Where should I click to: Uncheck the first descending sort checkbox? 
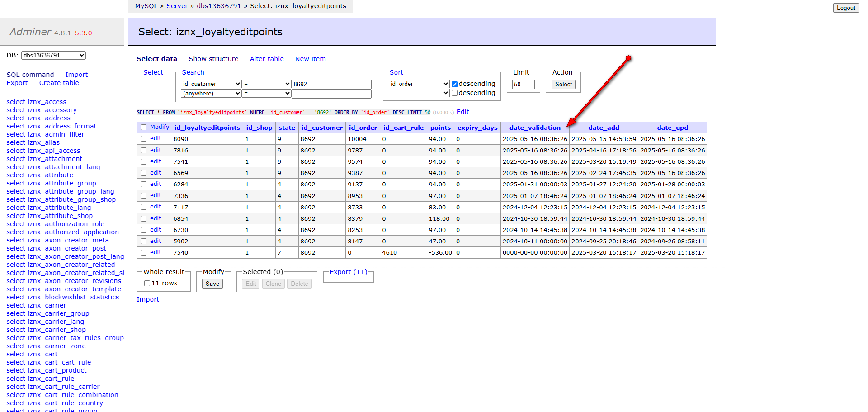[454, 84]
